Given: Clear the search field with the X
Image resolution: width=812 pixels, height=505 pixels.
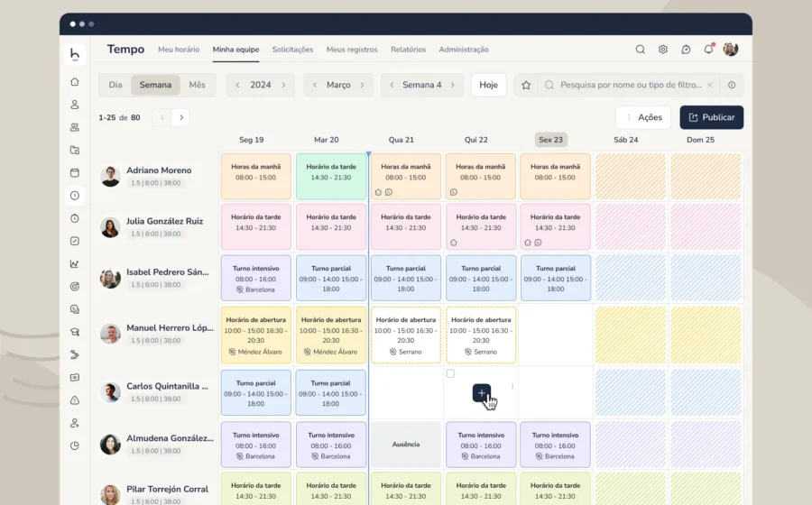Looking at the screenshot, I should tap(710, 85).
